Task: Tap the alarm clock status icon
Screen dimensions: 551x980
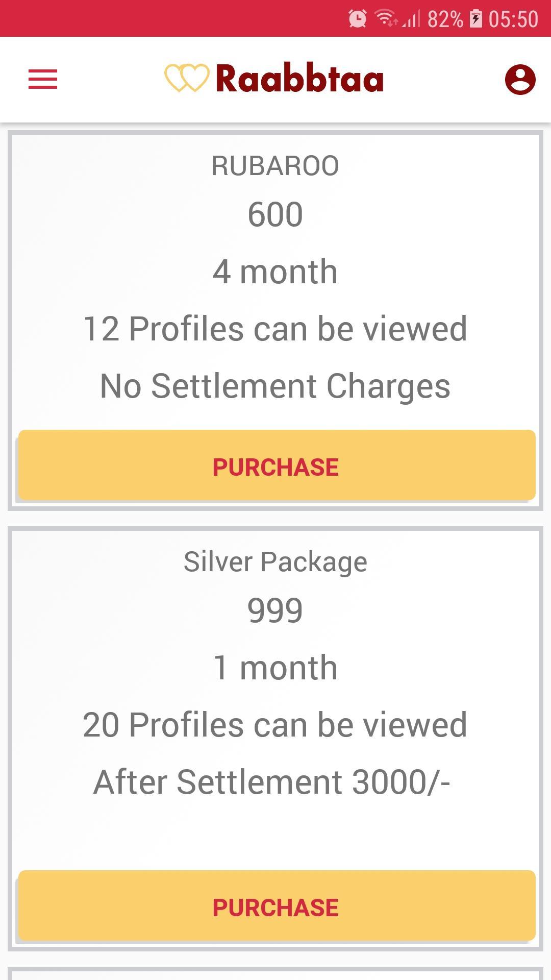Action: [x=358, y=19]
